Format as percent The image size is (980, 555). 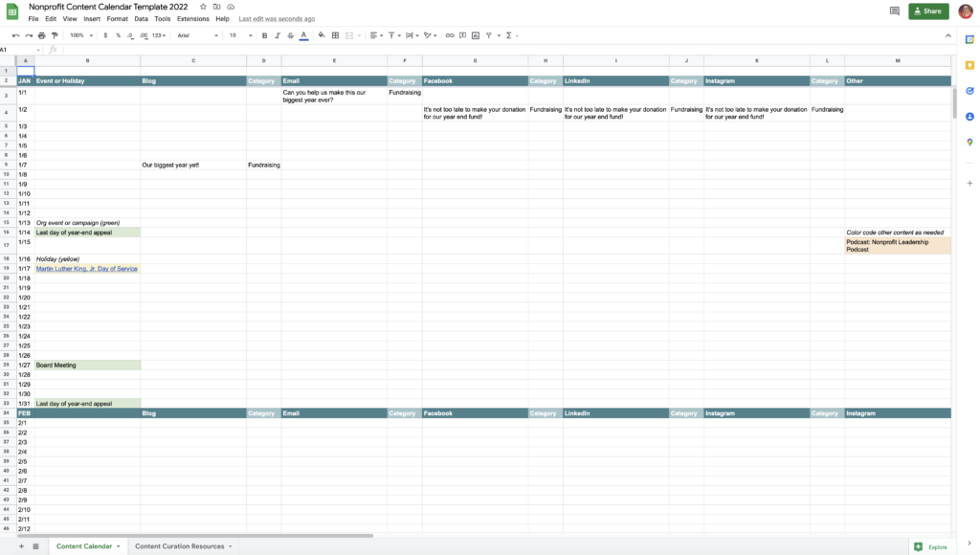[x=118, y=35]
